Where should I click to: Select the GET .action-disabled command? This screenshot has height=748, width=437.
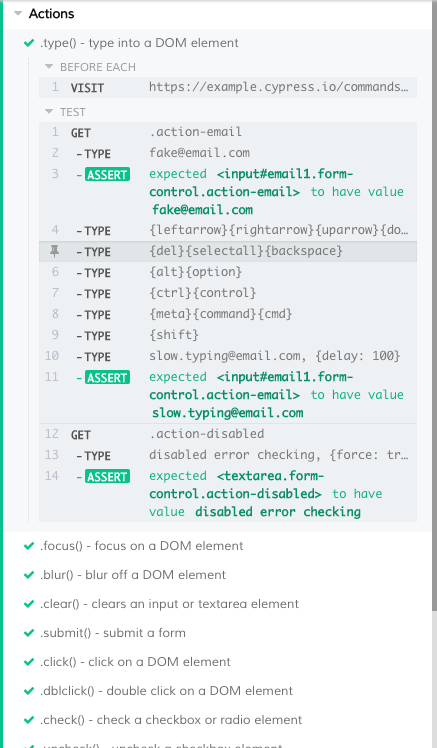pos(228,434)
